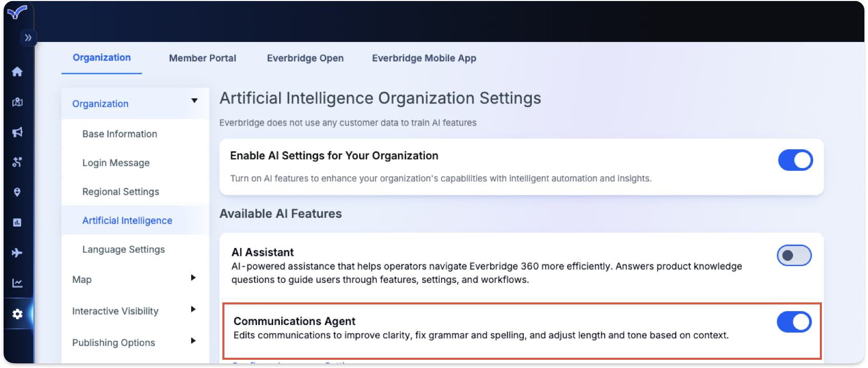Turn off the Communications Agent toggle

(794, 322)
